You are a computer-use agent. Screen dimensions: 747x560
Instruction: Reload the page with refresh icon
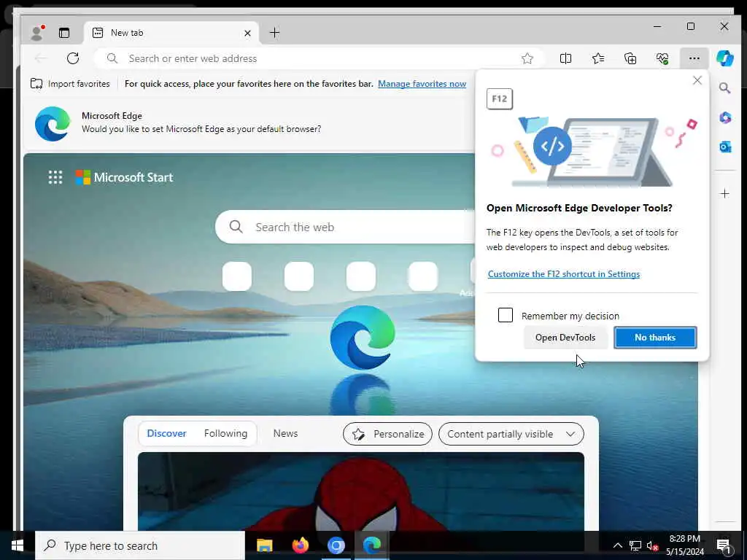pyautogui.click(x=73, y=58)
